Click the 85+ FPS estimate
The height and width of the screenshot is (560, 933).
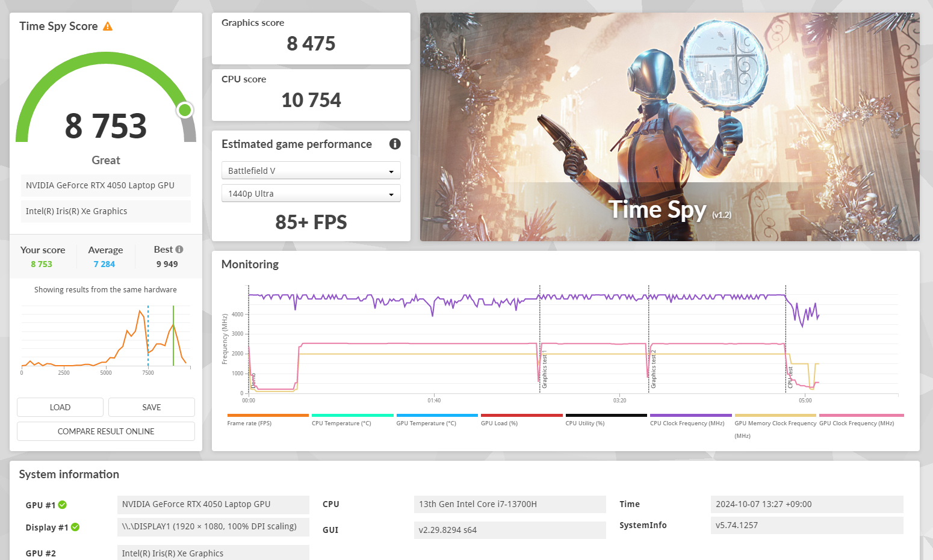(311, 223)
